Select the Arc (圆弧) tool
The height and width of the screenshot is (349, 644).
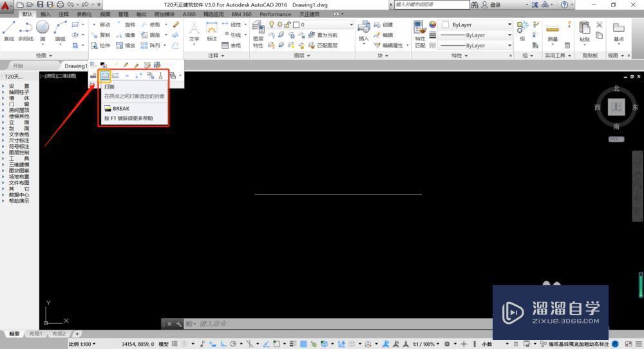pos(61,31)
